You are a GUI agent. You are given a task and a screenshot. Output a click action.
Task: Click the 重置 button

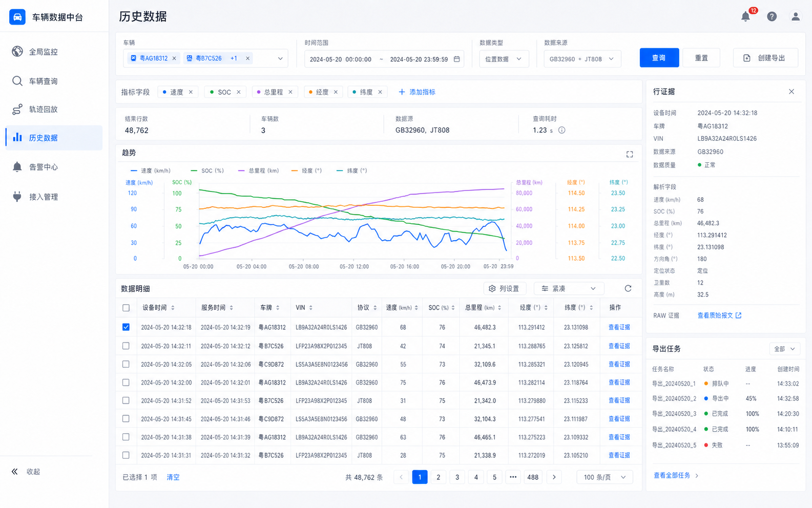click(701, 58)
